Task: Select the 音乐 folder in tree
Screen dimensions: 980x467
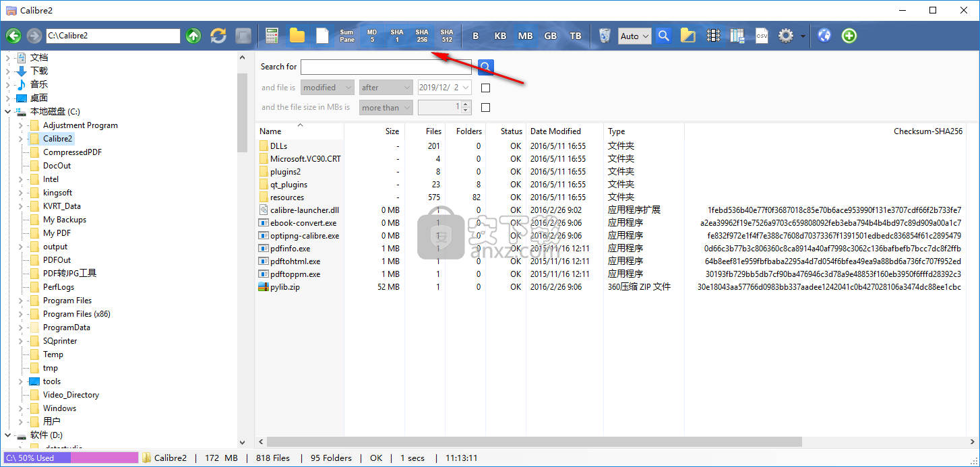Action: [x=38, y=85]
